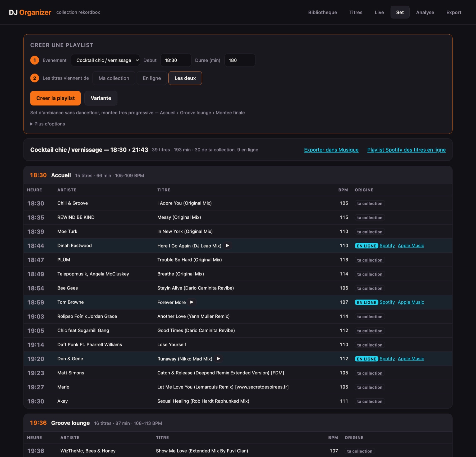This screenshot has height=457, width=476.
Task: Select the Set tab
Action: (400, 12)
